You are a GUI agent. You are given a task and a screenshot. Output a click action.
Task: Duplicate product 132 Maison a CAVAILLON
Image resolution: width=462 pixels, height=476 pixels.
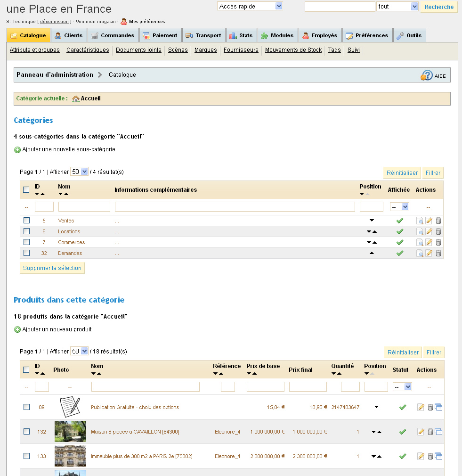(438, 431)
